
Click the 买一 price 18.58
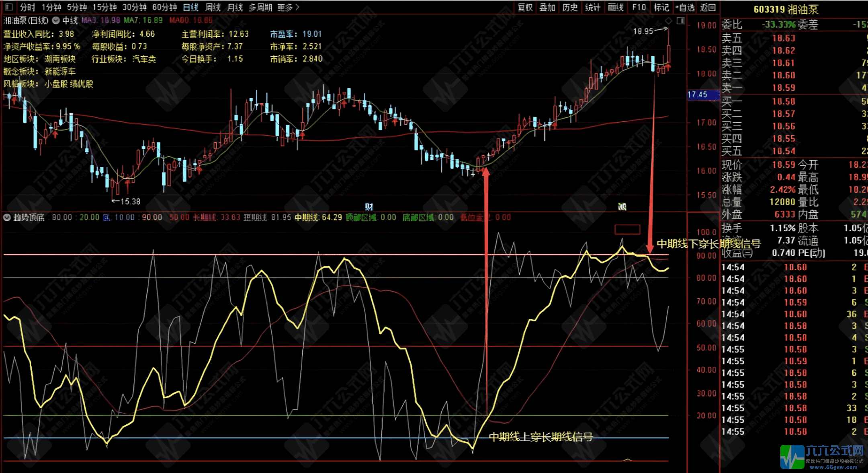[784, 101]
